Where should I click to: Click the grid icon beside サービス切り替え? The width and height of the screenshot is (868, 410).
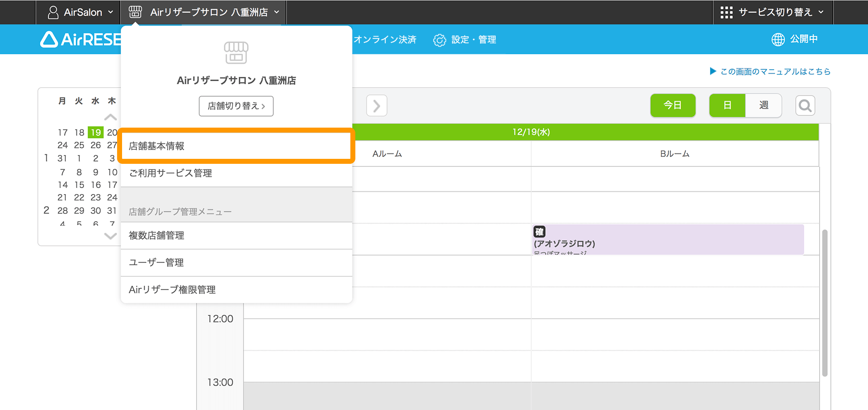click(x=726, y=12)
